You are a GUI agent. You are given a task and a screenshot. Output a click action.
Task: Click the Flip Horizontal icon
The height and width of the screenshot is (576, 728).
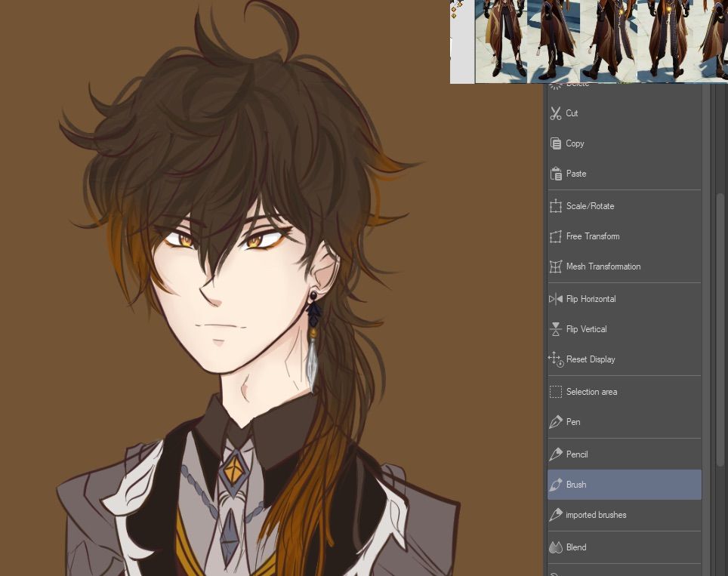coord(556,299)
